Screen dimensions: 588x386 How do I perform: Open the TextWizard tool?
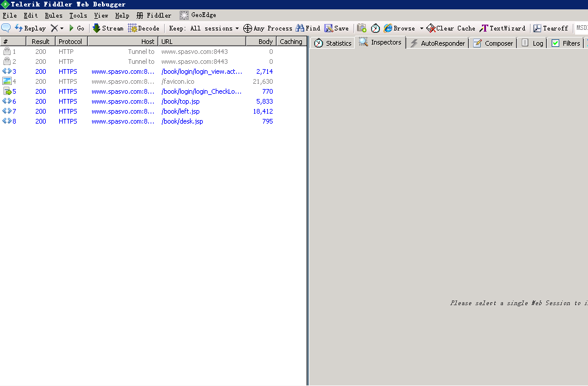[x=502, y=28]
